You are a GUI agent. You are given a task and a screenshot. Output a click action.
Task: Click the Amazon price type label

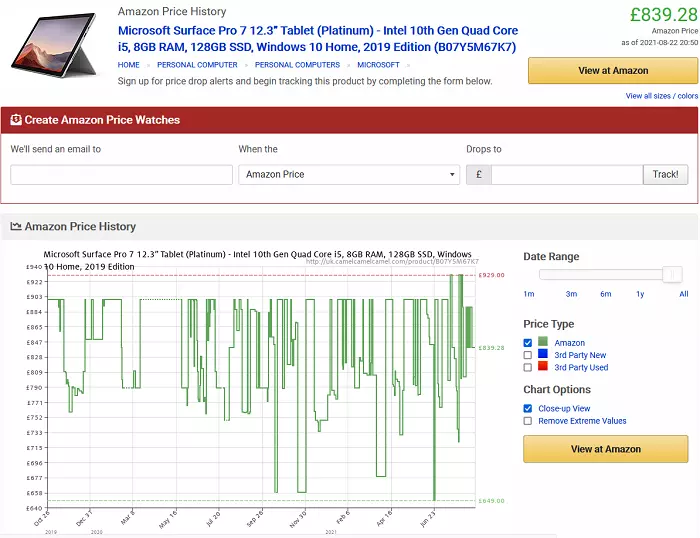[570, 343]
